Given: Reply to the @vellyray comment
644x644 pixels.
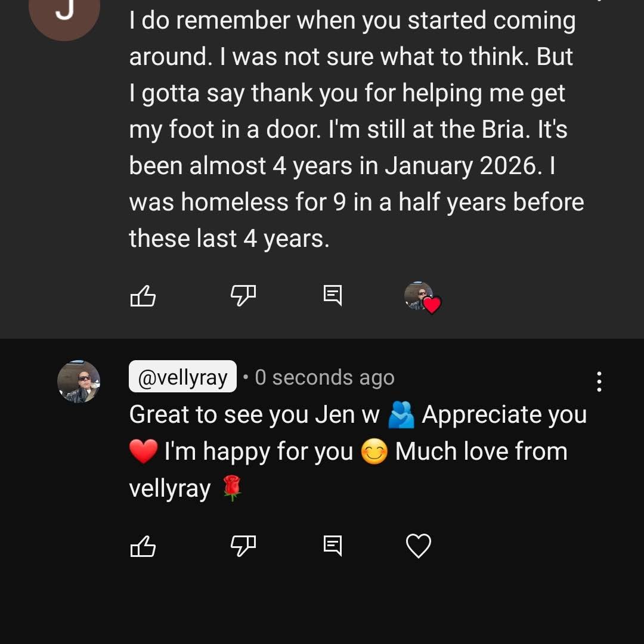Looking at the screenshot, I should [x=333, y=546].
